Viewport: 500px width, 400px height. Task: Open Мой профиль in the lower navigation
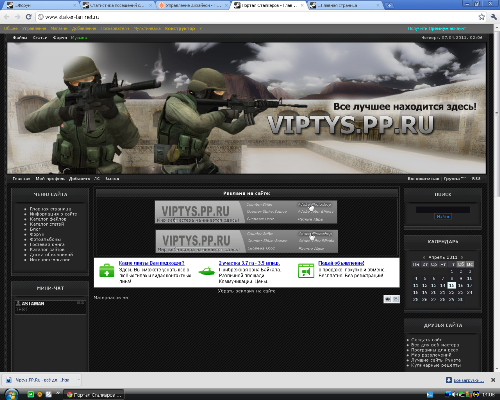click(x=50, y=179)
